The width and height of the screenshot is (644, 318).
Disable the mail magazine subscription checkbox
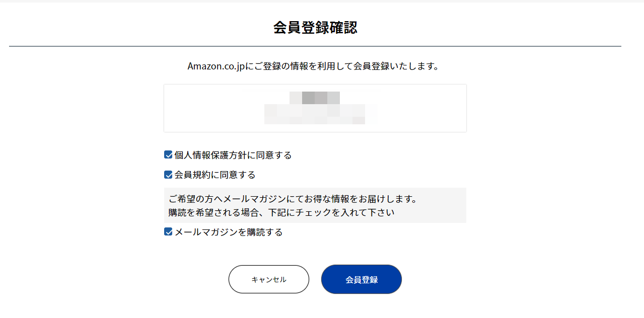coord(168,232)
